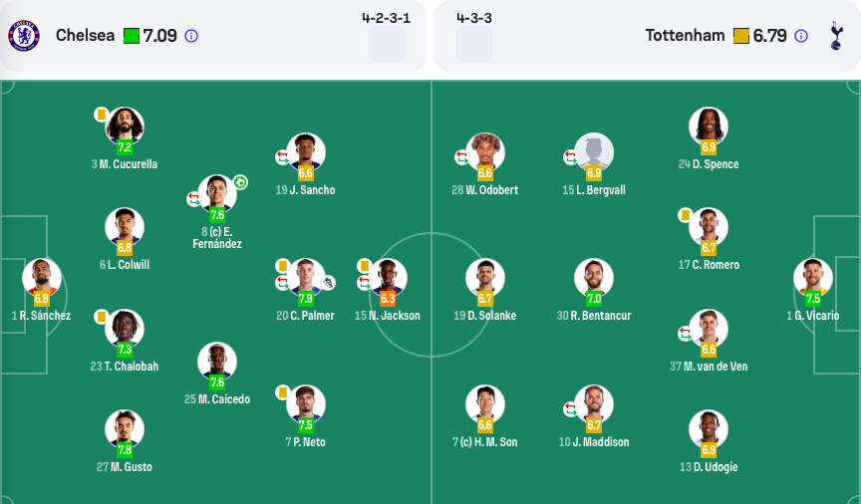Click J. Sancho's substitution arrows icon
The height and width of the screenshot is (504, 861).
[x=282, y=157]
